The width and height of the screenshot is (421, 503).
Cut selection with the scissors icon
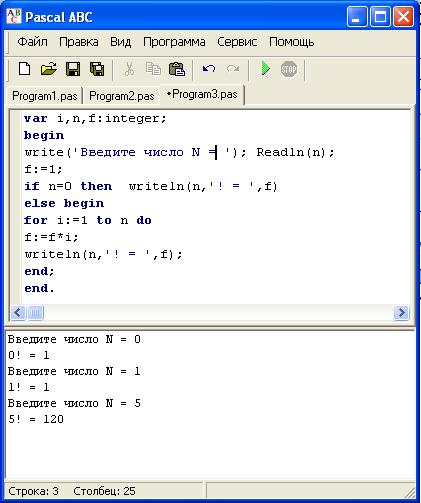(129, 69)
